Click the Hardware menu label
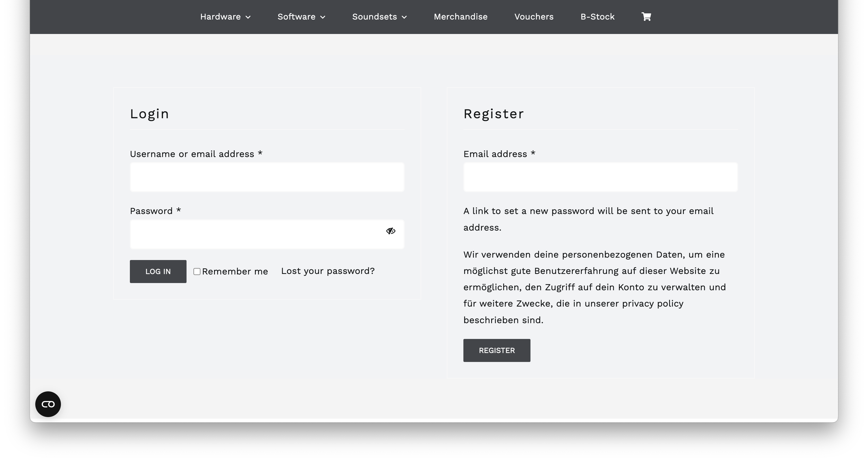Viewport: 868px width, 462px height. click(x=220, y=17)
